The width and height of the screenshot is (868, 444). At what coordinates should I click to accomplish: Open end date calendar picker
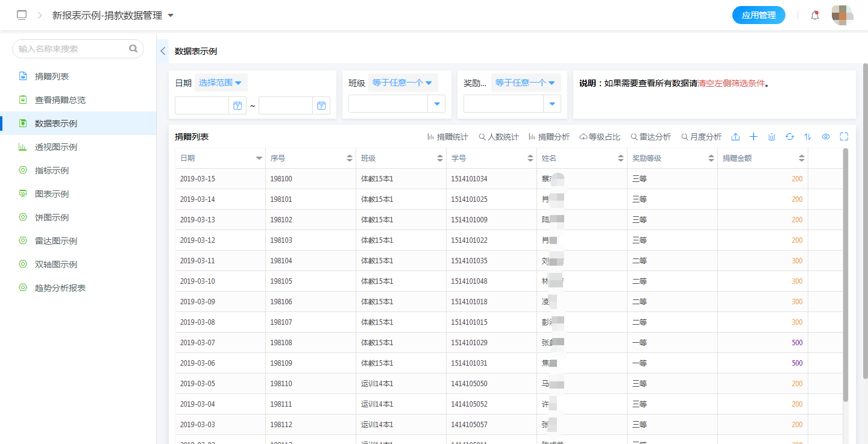coord(321,105)
